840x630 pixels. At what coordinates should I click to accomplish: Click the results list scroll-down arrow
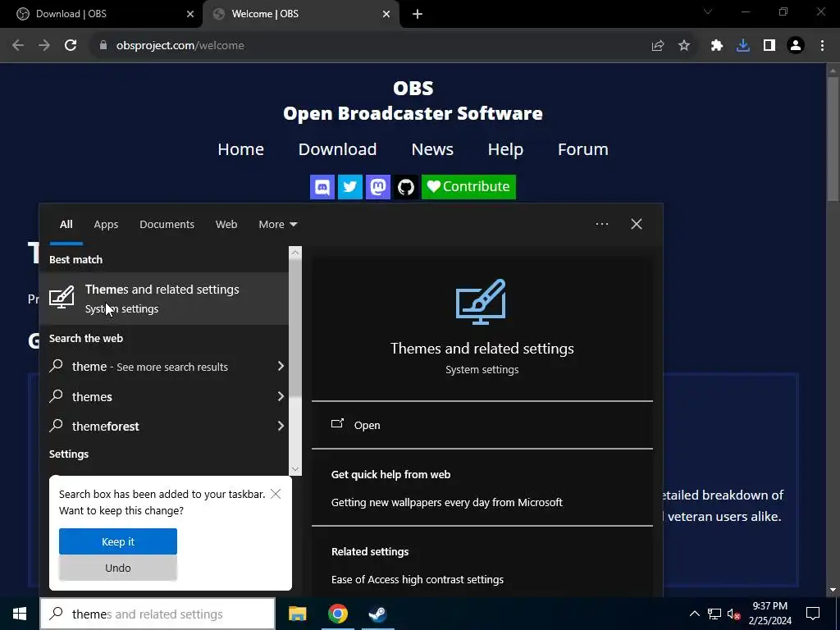click(x=295, y=469)
